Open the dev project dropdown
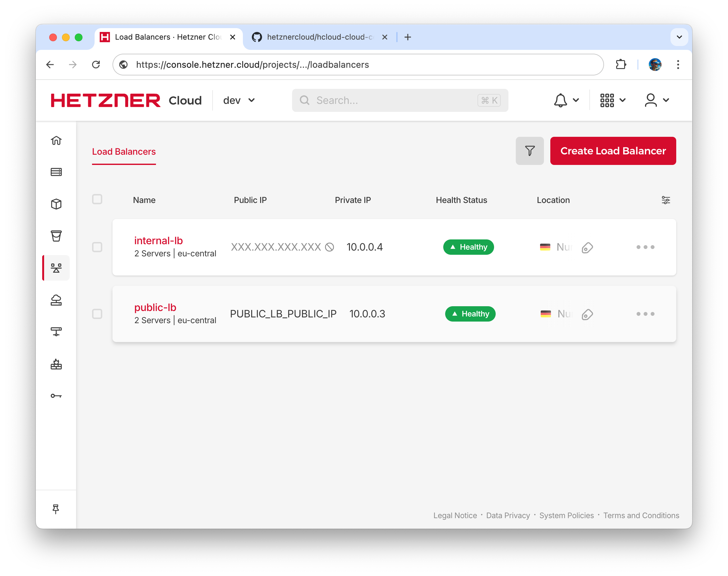The width and height of the screenshot is (728, 576). pos(238,100)
